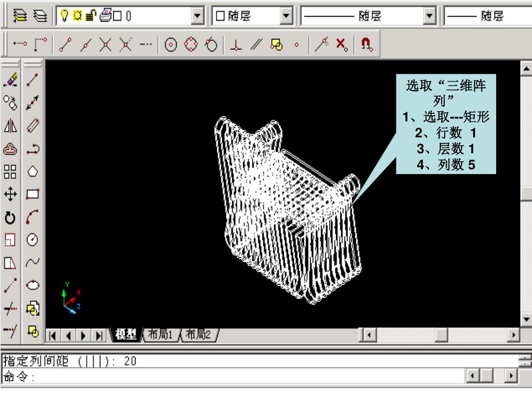The width and height of the screenshot is (532, 399).
Task: Select Snap None red X icon
Action: click(x=341, y=44)
